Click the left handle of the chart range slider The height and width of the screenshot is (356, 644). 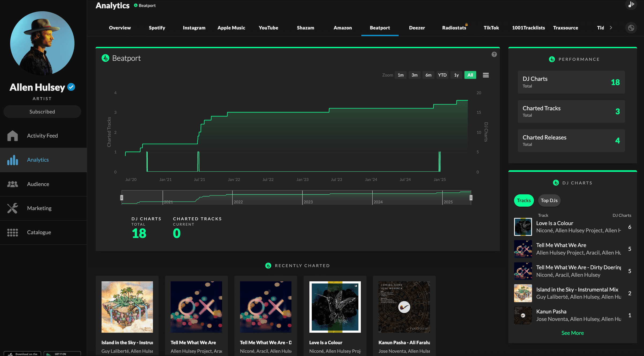[122, 197]
